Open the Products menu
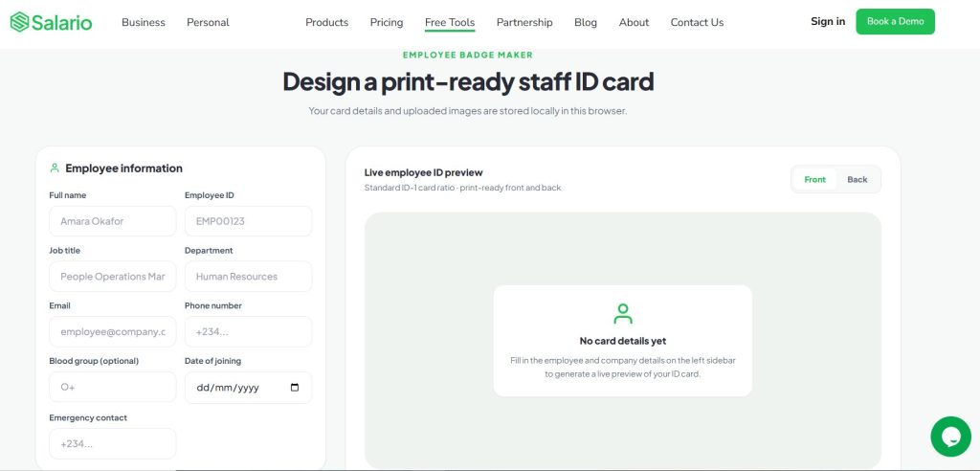This screenshot has width=980, height=471. pos(327,23)
